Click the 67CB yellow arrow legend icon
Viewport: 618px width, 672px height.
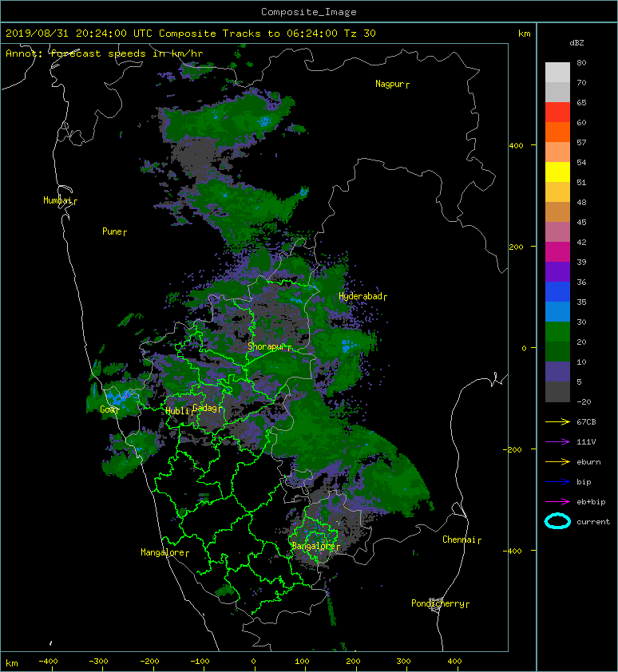(557, 421)
